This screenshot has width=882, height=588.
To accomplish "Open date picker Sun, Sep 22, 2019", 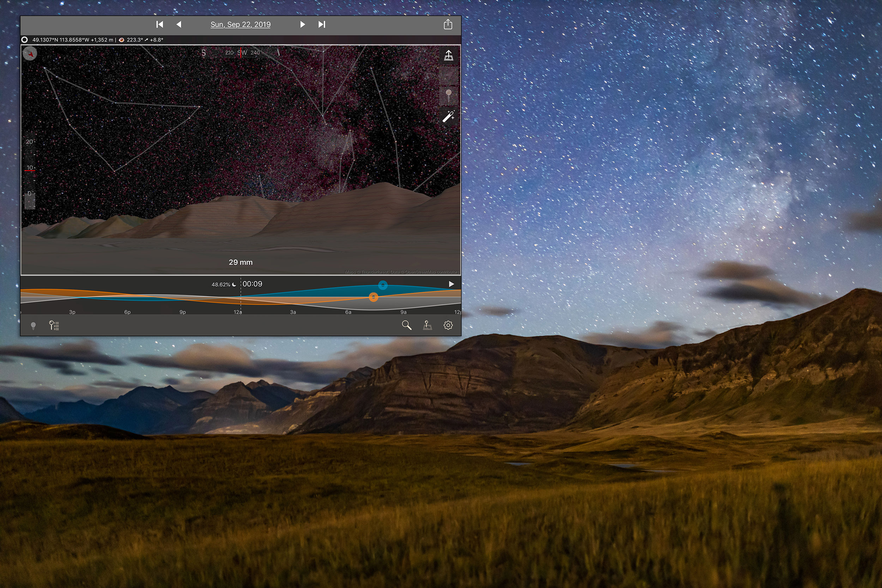I will [240, 24].
